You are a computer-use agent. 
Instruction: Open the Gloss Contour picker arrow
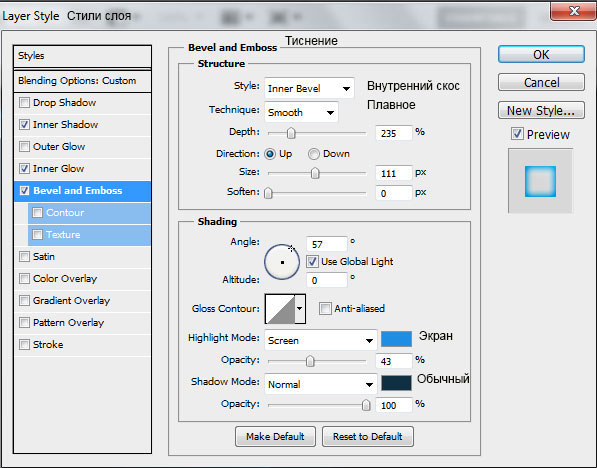[300, 309]
